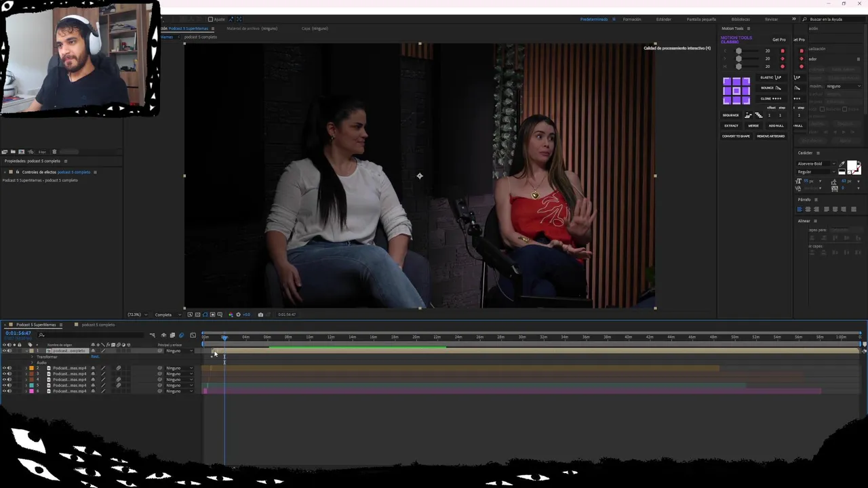The width and height of the screenshot is (868, 488).
Task: Switch to Formación workspace
Action: [632, 19]
